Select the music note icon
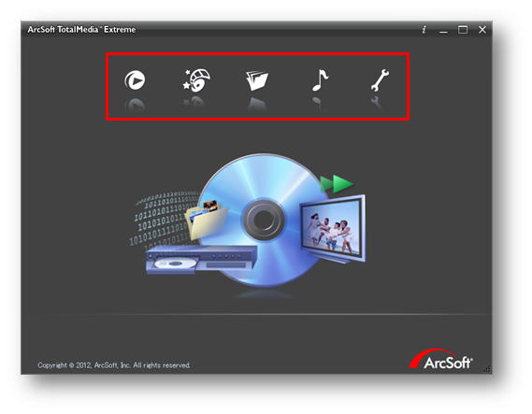Image resolution: width=532 pixels, height=414 pixels. pos(320,80)
